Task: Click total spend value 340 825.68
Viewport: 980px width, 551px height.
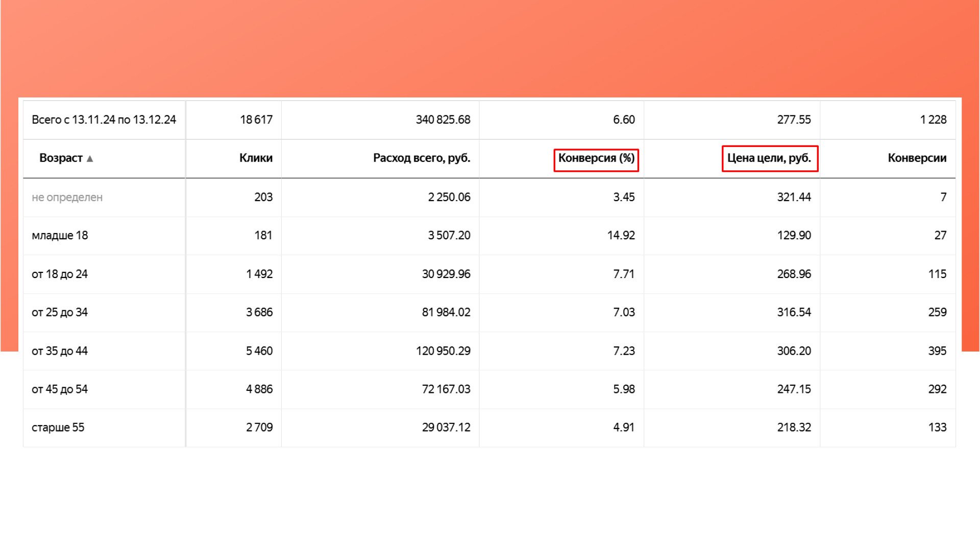Action: click(443, 120)
